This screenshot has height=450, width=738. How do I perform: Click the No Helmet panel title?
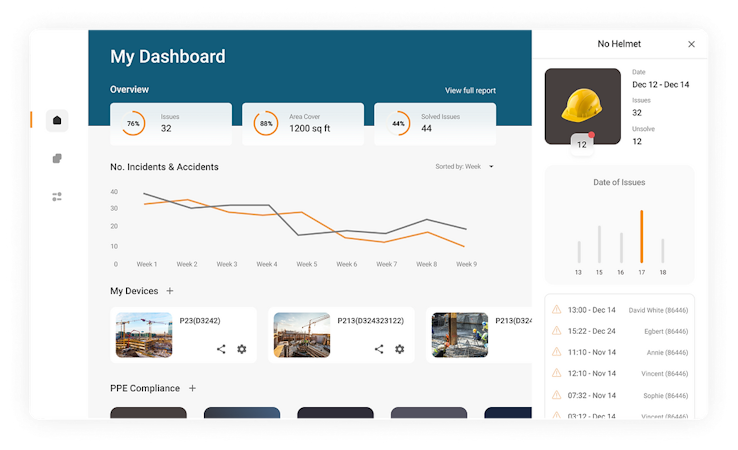(x=619, y=44)
